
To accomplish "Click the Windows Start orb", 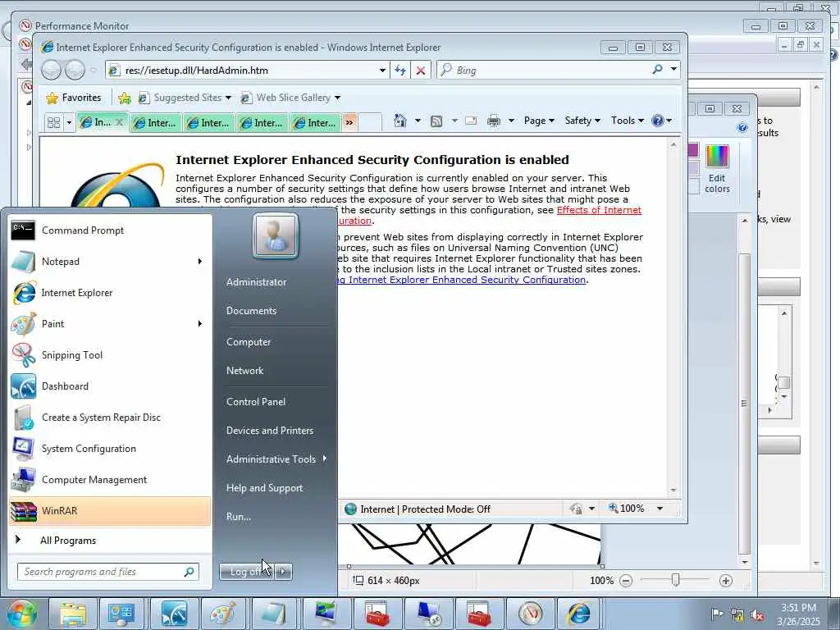I will 21,614.
